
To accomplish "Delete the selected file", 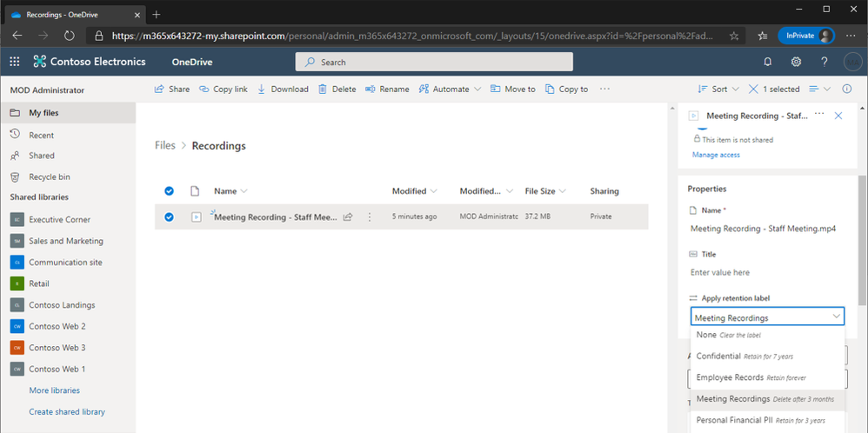I will (x=337, y=90).
